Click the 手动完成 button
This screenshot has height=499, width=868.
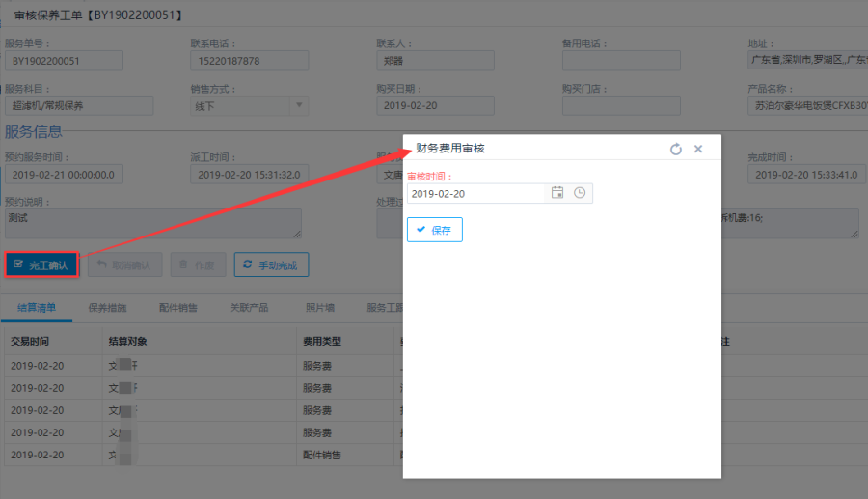[271, 264]
